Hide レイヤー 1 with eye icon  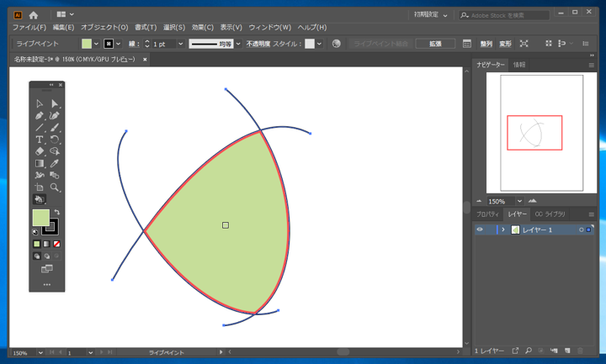click(480, 229)
